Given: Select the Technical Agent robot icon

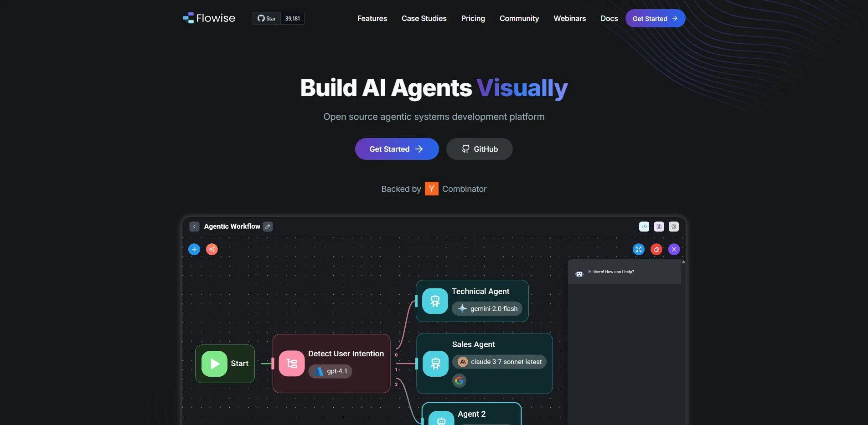Looking at the screenshot, I should 434,301.
